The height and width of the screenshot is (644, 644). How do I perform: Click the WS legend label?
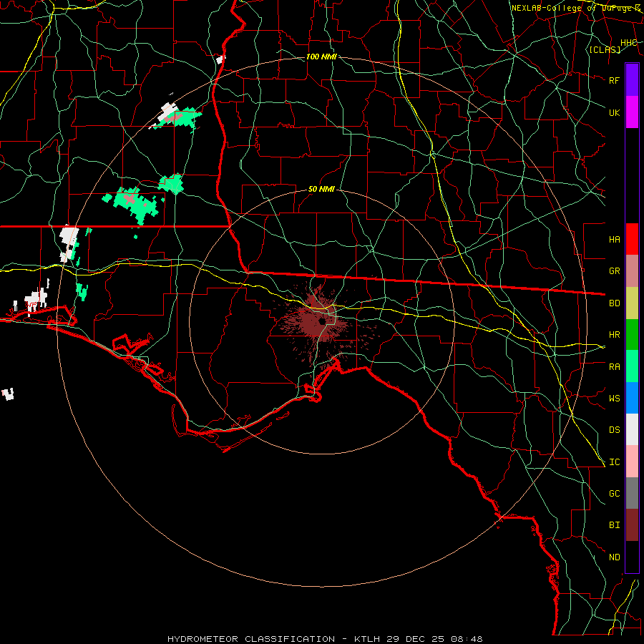point(614,399)
